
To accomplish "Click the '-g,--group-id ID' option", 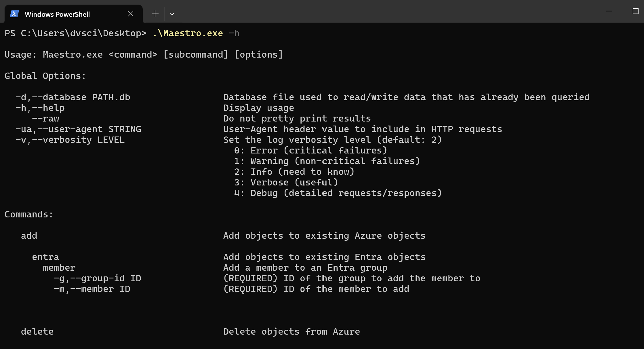I will click(98, 278).
